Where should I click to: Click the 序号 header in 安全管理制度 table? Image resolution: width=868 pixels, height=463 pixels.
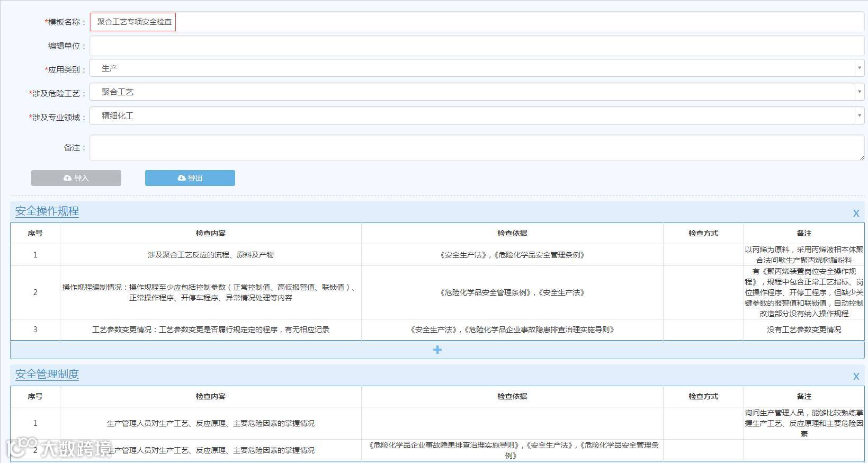point(35,396)
